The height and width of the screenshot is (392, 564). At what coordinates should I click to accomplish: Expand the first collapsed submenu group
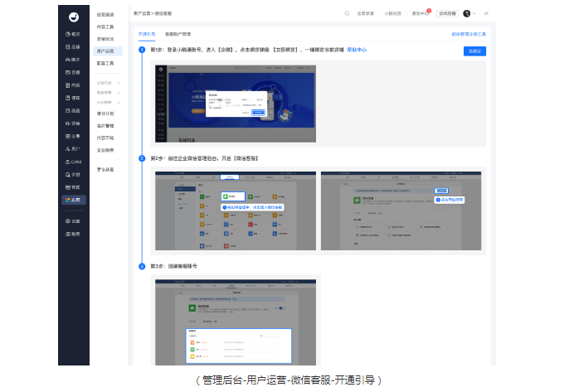pos(109,83)
